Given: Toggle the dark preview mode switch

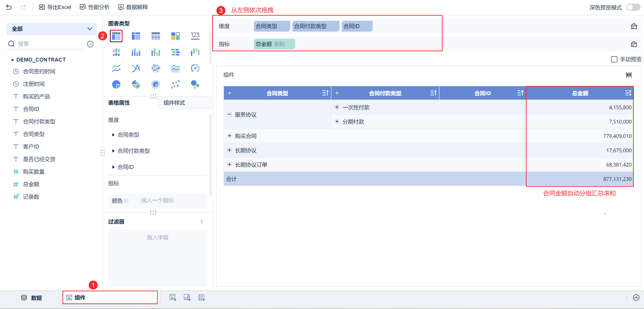Looking at the screenshot, I should [x=633, y=7].
